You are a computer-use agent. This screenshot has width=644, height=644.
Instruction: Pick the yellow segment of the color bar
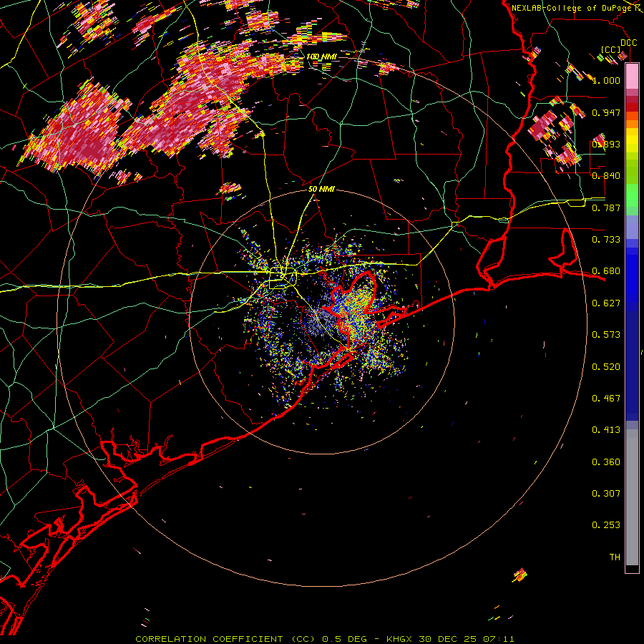click(x=632, y=142)
